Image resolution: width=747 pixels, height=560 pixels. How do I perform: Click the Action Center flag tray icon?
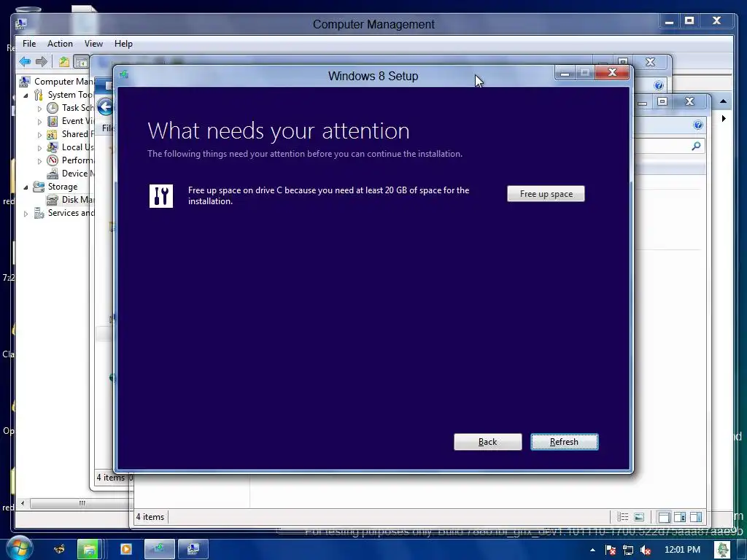(611, 550)
